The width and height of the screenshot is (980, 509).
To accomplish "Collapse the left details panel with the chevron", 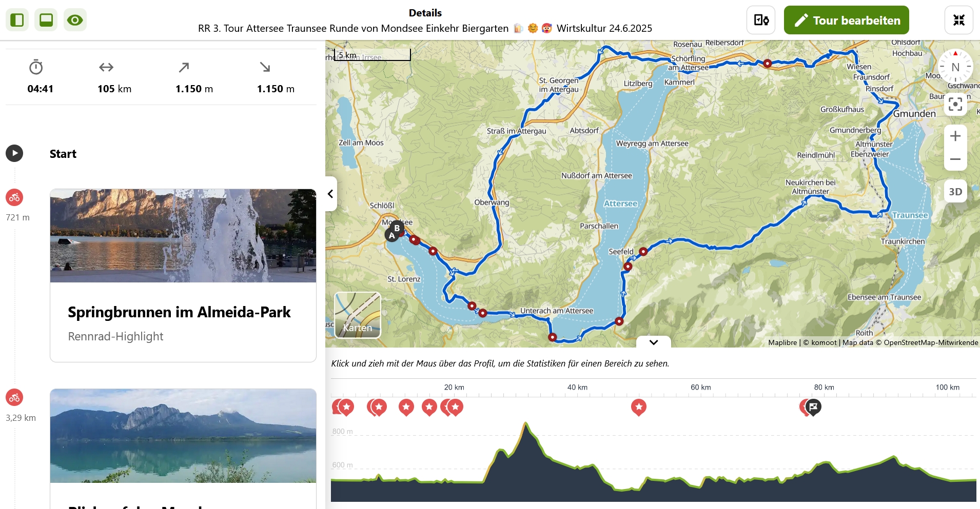I will 331,194.
